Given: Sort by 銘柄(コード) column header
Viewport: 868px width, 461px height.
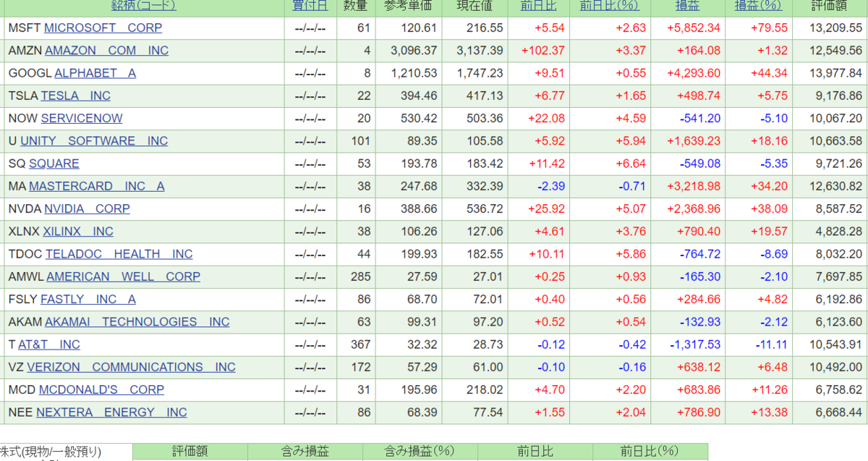Looking at the screenshot, I should pyautogui.click(x=143, y=6).
